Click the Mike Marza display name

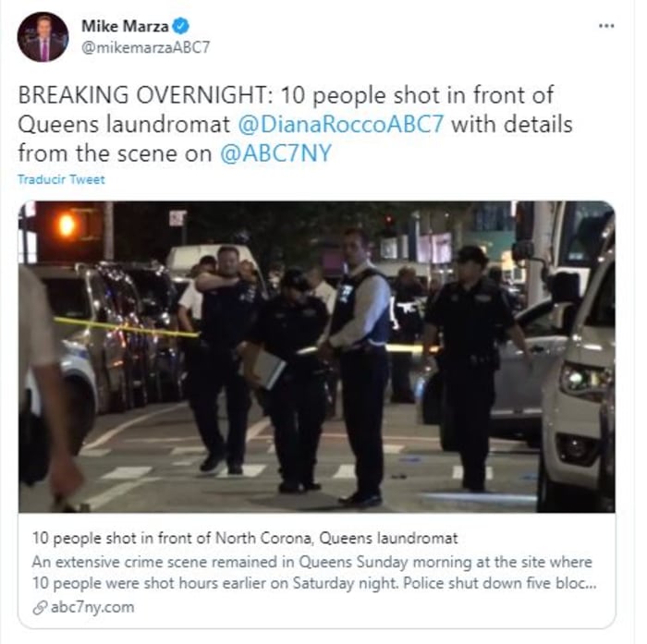tap(125, 27)
